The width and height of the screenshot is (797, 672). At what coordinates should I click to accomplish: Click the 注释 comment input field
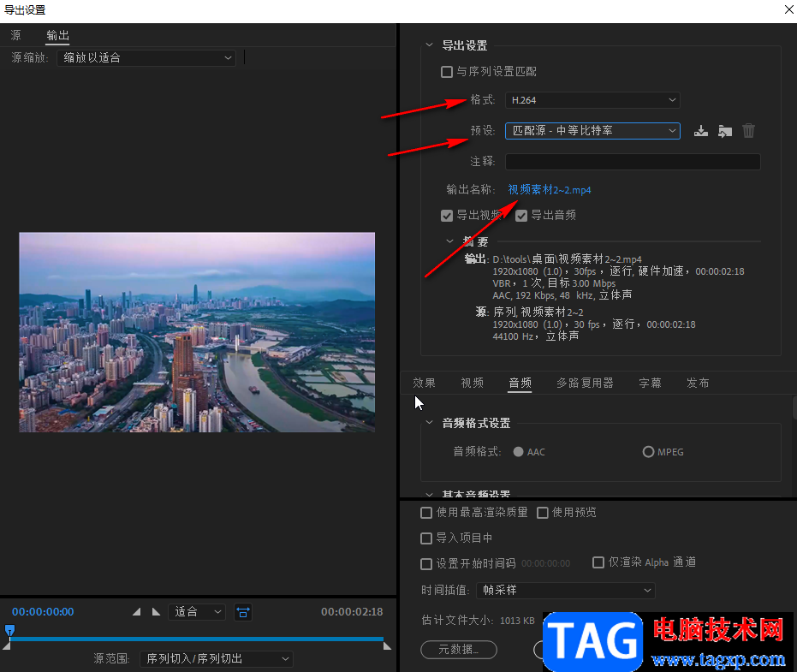click(633, 162)
